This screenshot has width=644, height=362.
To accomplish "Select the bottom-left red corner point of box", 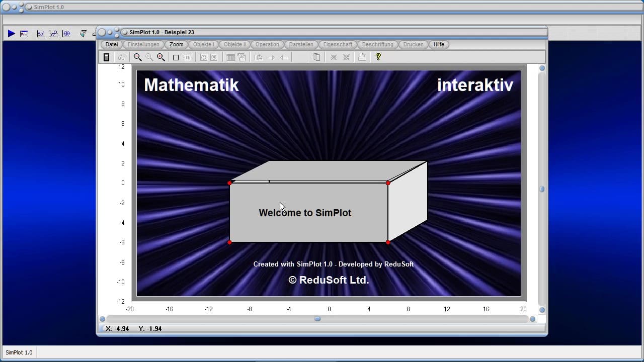I will (229, 242).
